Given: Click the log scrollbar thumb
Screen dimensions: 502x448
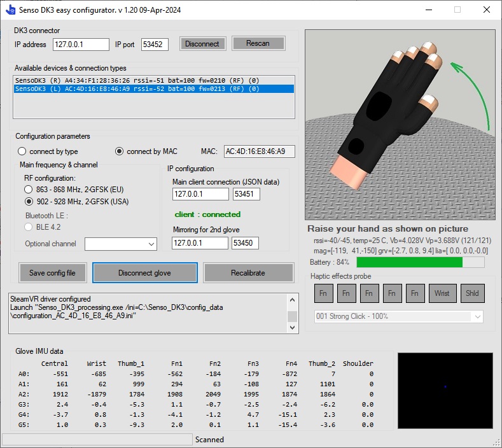Looking at the screenshot, I should point(292,316).
